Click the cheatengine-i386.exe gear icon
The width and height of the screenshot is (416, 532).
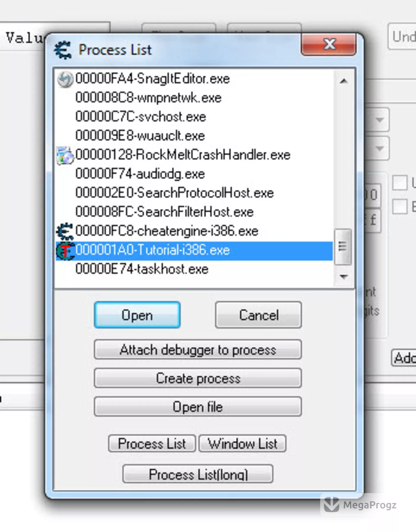(65, 231)
